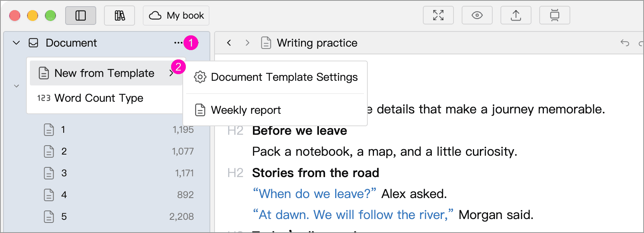Click the H2 marker beside Before we leave

click(235, 130)
